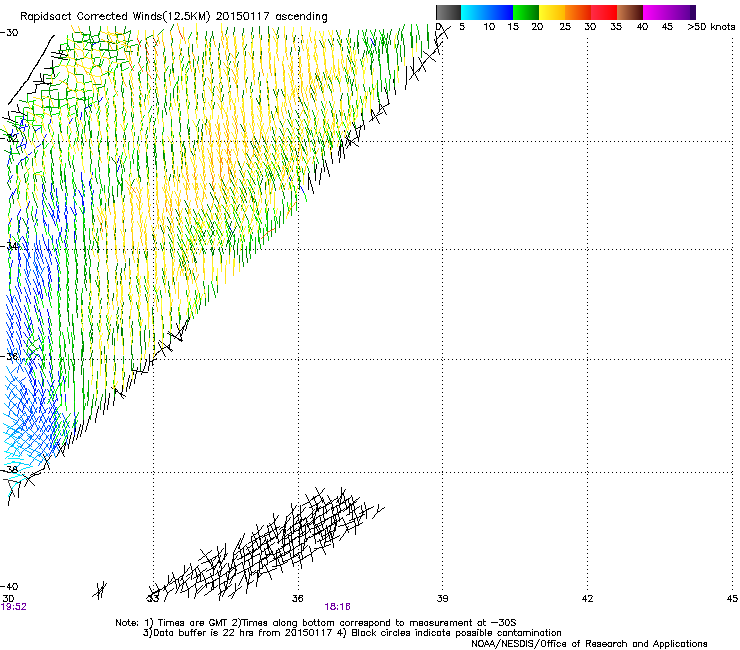Click the small black wind barb between 30 and 33
Screen dimensions: 740x650
tap(101, 590)
